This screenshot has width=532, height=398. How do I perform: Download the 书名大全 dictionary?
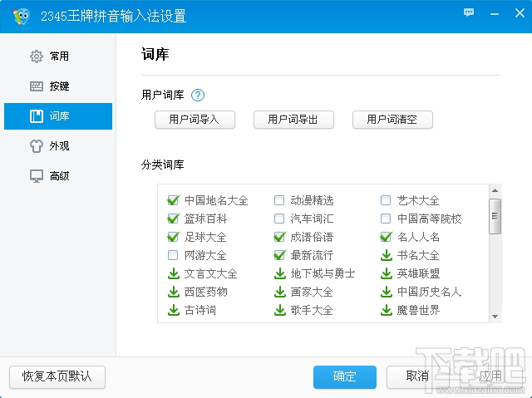386,255
